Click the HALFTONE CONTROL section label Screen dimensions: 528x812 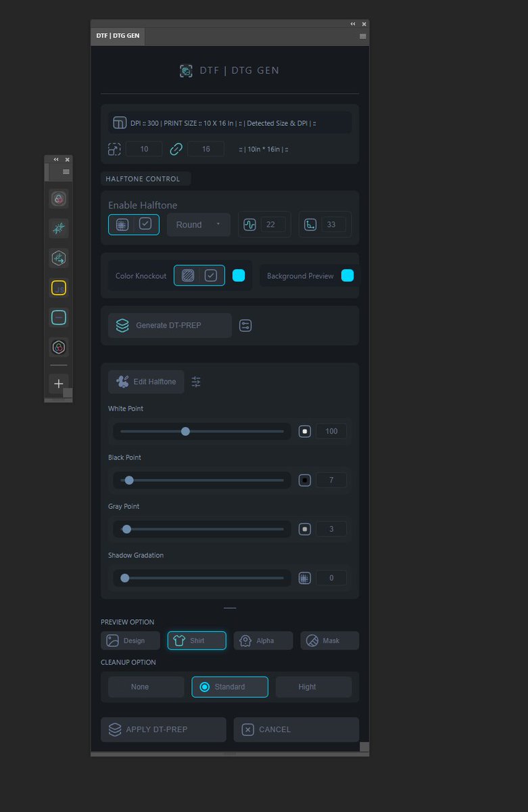(143, 179)
